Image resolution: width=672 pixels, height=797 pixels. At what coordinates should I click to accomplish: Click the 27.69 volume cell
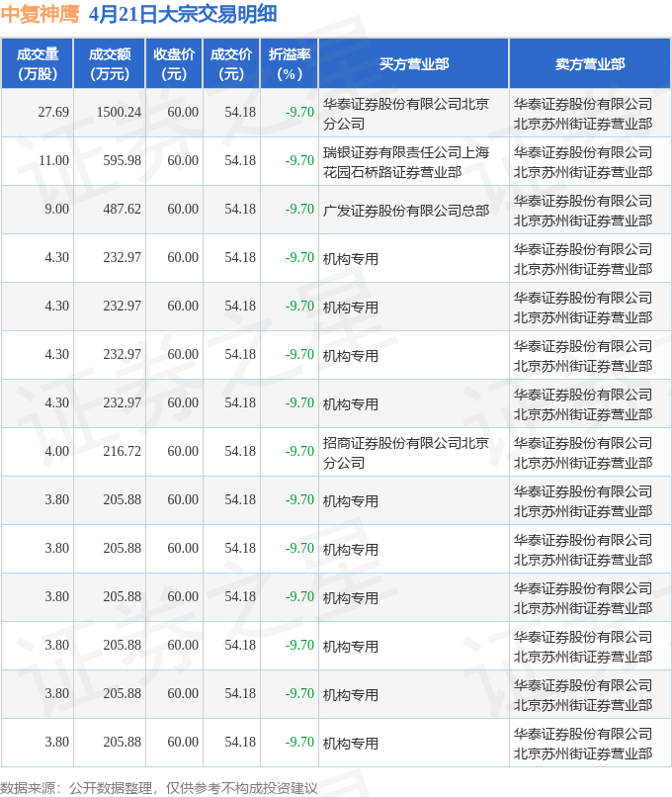pyautogui.click(x=53, y=113)
